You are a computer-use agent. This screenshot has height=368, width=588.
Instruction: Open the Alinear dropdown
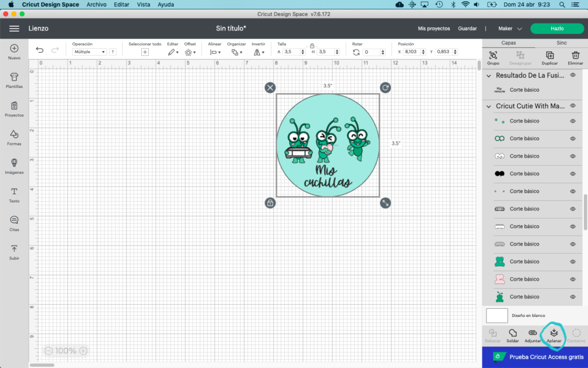[x=215, y=52]
